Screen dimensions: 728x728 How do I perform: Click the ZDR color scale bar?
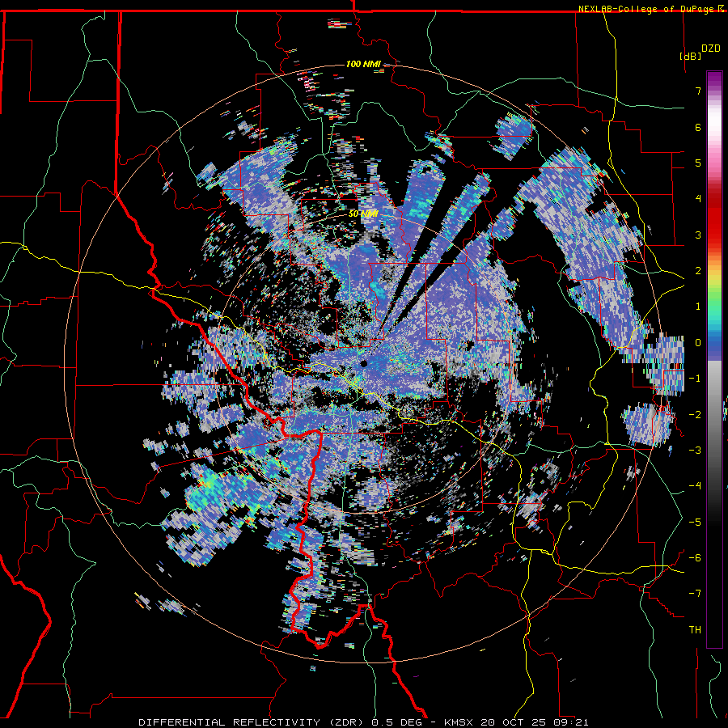point(714,359)
